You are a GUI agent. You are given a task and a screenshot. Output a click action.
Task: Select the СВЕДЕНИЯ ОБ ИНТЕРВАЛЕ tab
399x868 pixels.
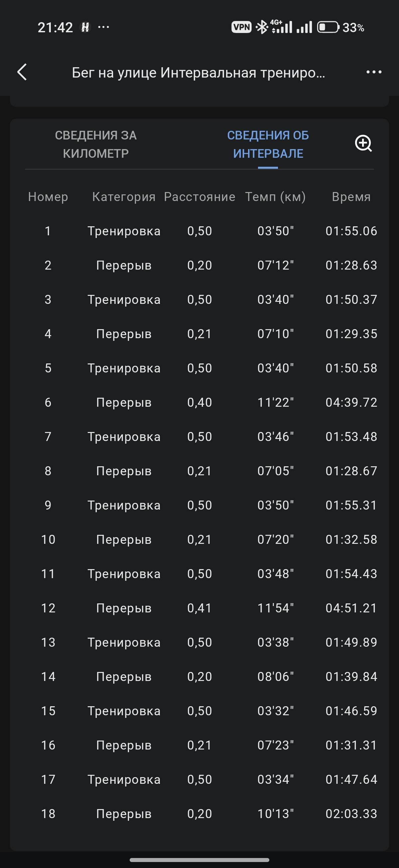point(268,144)
